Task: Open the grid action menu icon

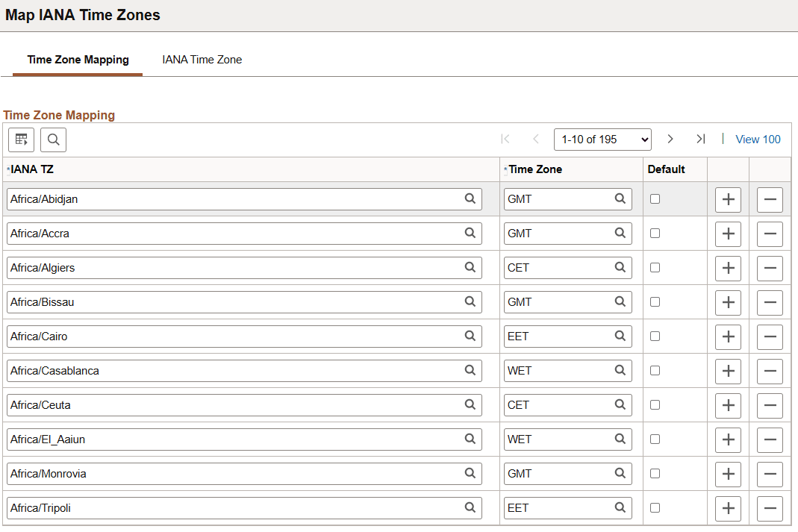Action: pos(21,140)
